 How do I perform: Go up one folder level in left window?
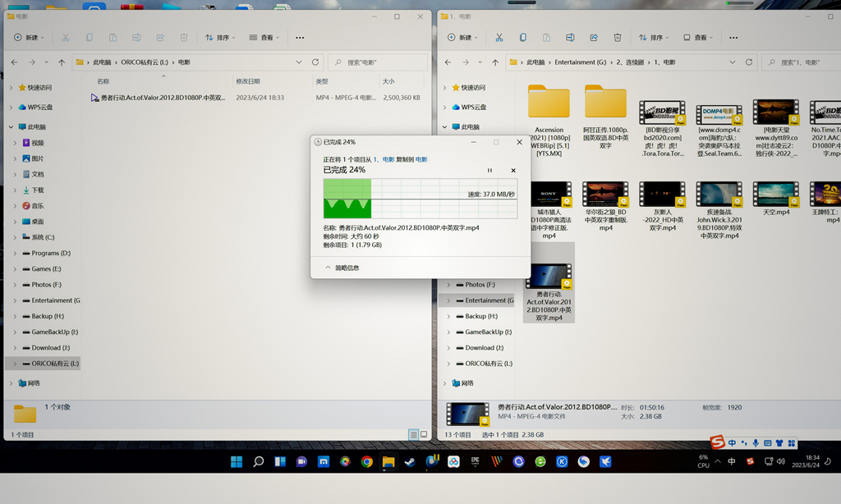(x=62, y=62)
